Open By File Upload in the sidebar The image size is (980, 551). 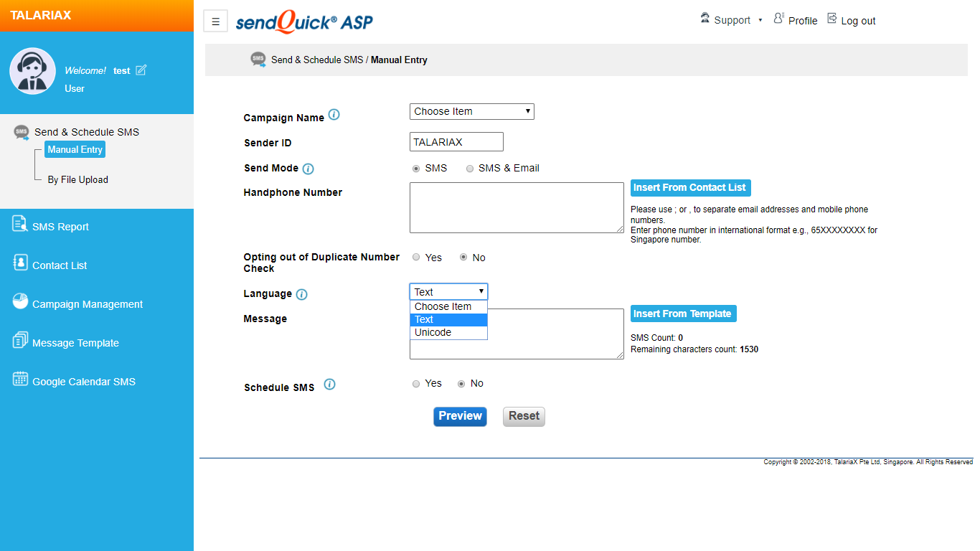pyautogui.click(x=78, y=179)
